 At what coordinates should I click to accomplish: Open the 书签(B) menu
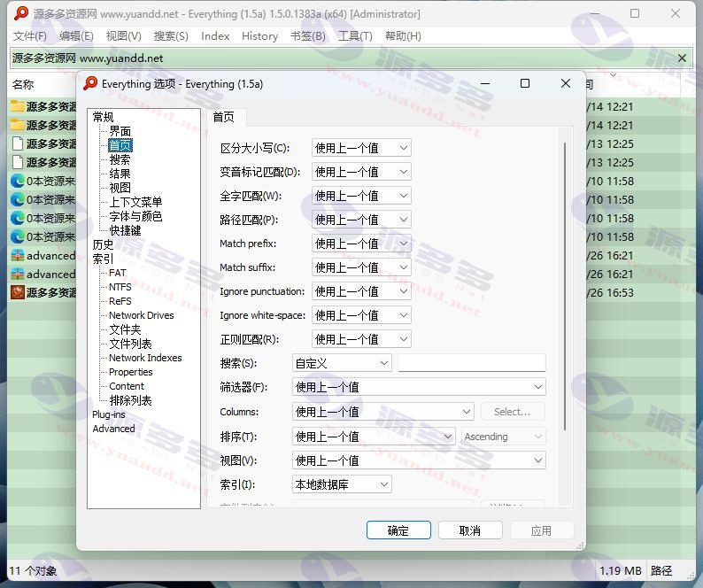tap(308, 36)
